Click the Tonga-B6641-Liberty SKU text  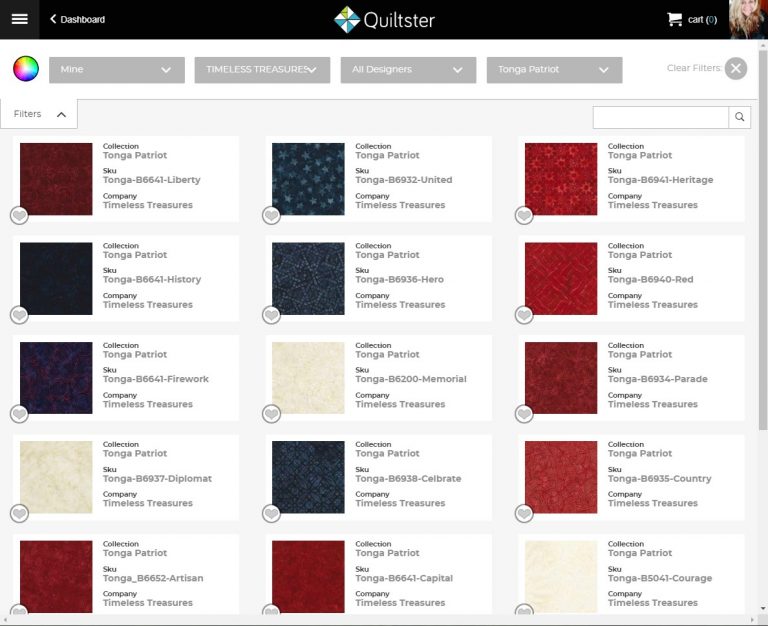coord(151,180)
